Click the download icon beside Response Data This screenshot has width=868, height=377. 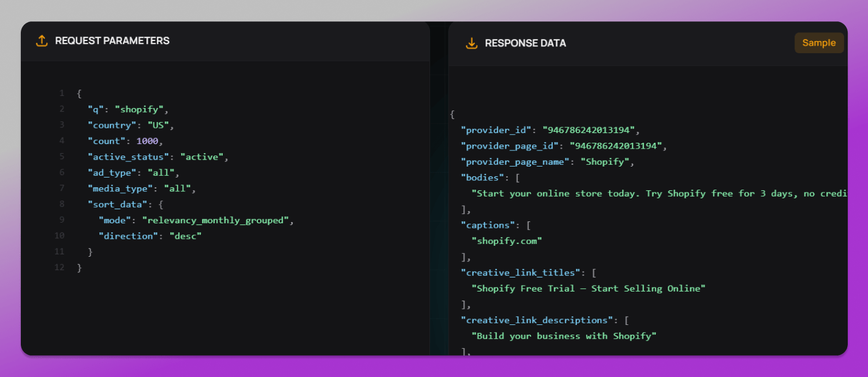point(472,43)
